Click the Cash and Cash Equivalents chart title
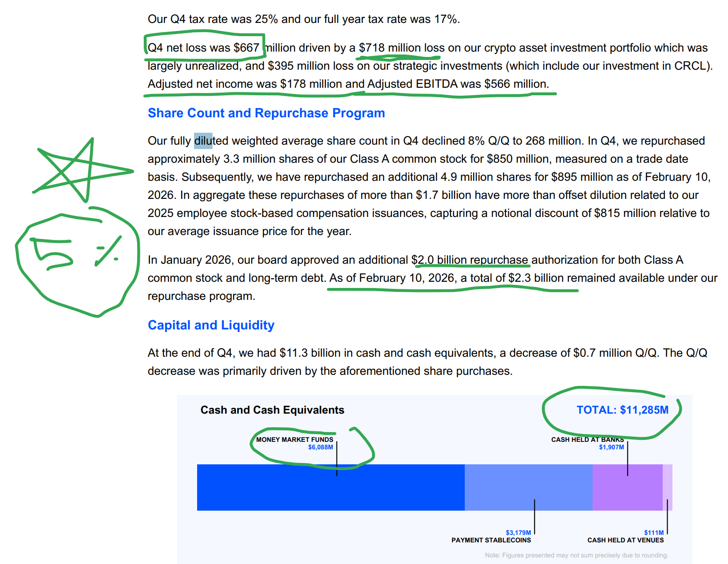728x564 pixels. coord(273,410)
